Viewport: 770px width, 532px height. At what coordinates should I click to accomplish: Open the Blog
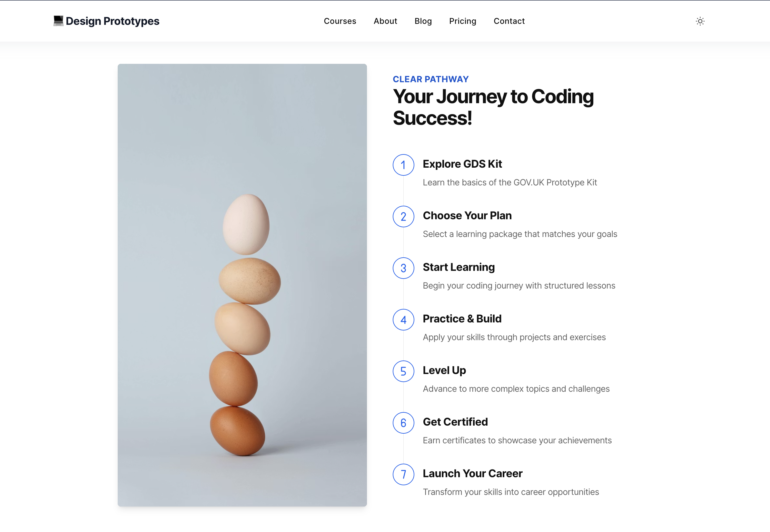click(x=423, y=21)
